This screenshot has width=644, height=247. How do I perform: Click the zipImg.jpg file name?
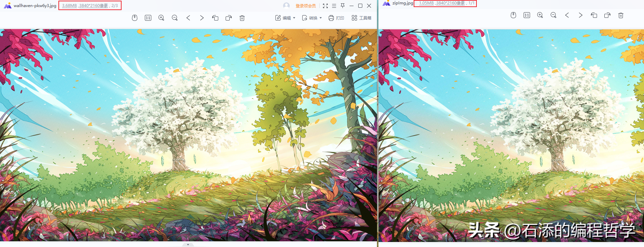403,3
